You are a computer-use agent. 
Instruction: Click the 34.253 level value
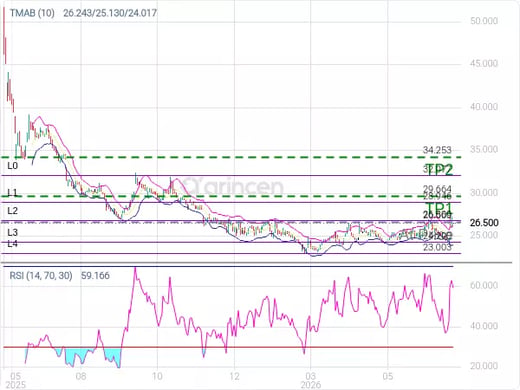[437, 150]
